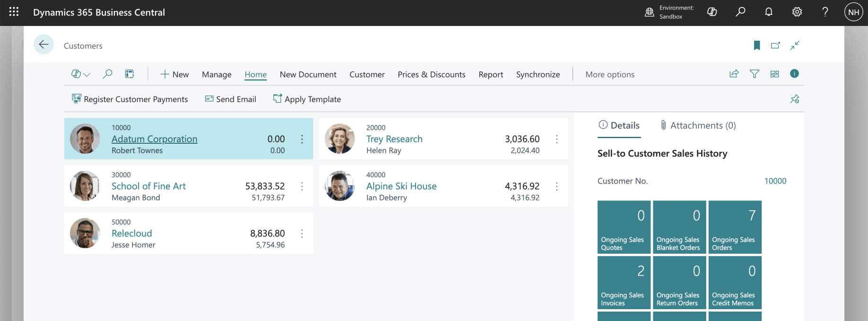Open the Prices & Discounts menu
Image resolution: width=868 pixels, height=321 pixels.
(x=431, y=75)
